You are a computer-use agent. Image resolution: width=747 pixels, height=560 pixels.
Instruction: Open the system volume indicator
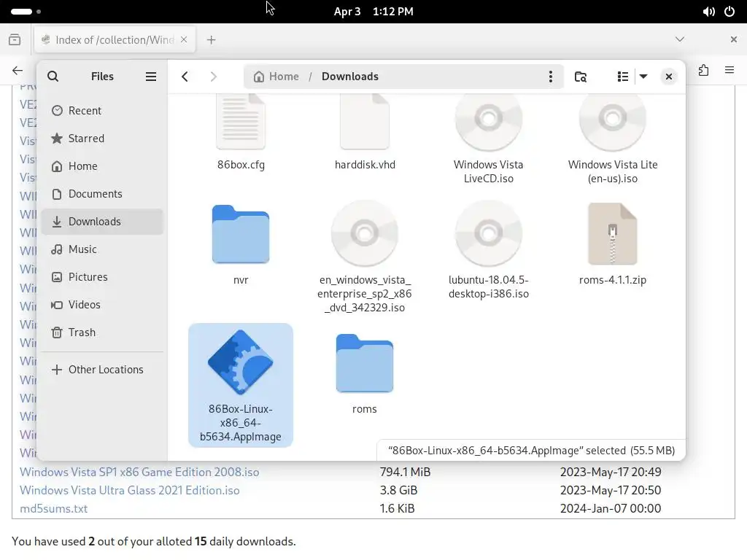[x=708, y=12]
